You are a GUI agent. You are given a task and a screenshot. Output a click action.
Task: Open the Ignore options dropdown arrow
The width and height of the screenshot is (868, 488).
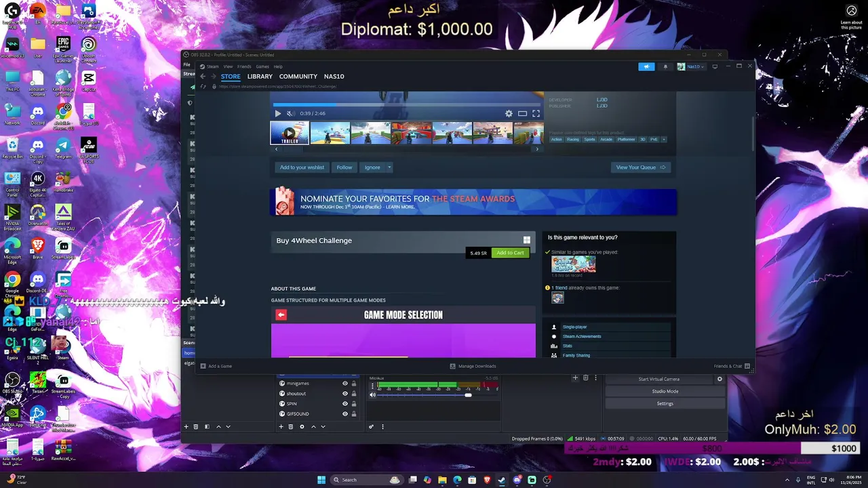pyautogui.click(x=389, y=167)
